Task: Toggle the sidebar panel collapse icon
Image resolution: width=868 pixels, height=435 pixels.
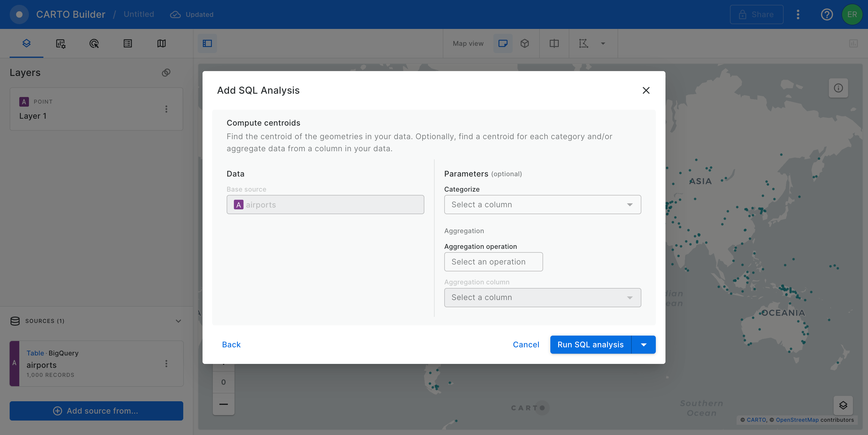Action: 207,43
